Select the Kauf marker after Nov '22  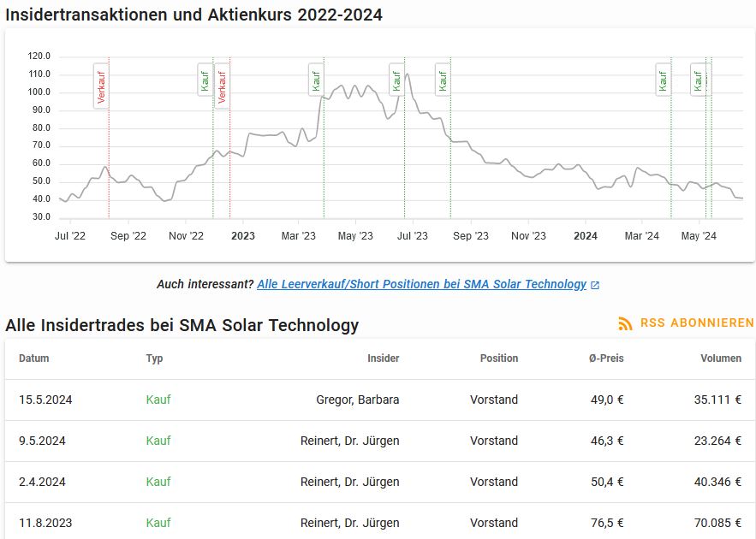tap(205, 79)
